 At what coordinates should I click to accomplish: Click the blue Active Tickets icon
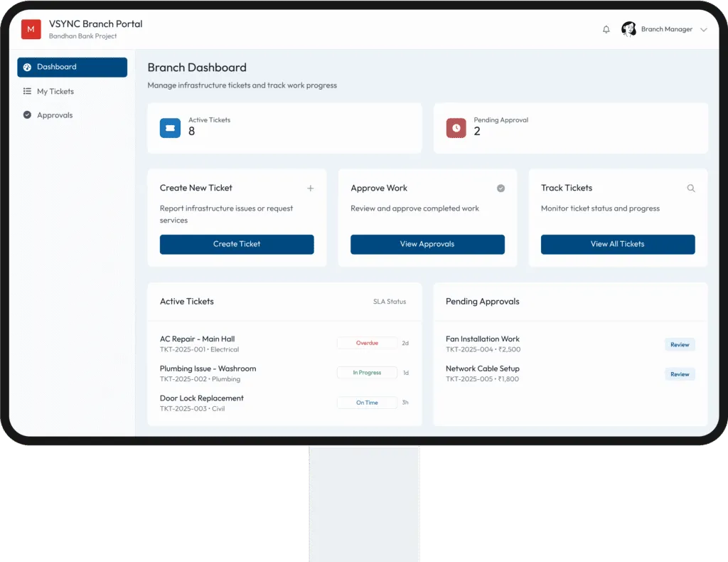[170, 128]
